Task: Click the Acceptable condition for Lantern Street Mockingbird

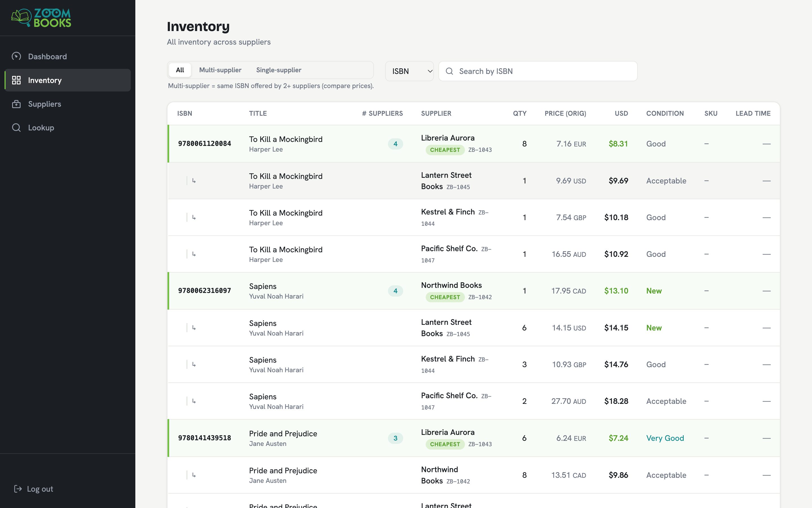Action: [x=666, y=181]
